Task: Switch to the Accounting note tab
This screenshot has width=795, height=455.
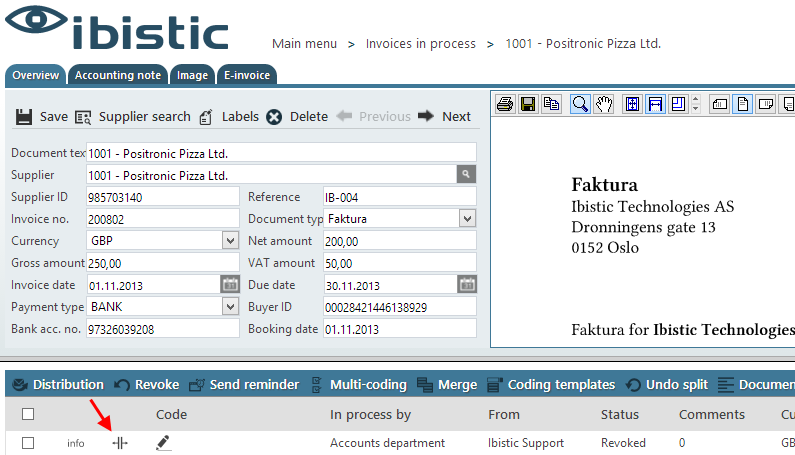Action: click(118, 76)
